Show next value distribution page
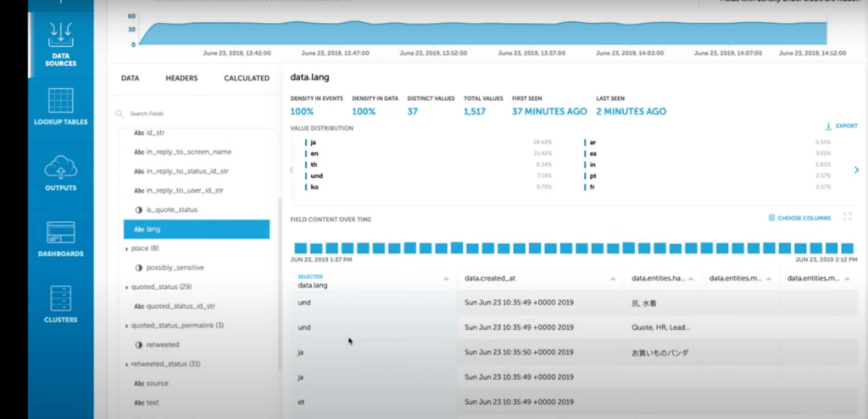This screenshot has height=419, width=868. (856, 170)
